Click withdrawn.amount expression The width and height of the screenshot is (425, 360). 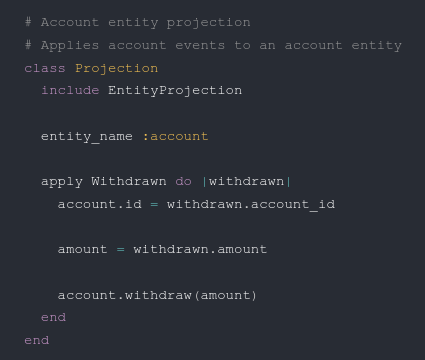tap(200, 249)
